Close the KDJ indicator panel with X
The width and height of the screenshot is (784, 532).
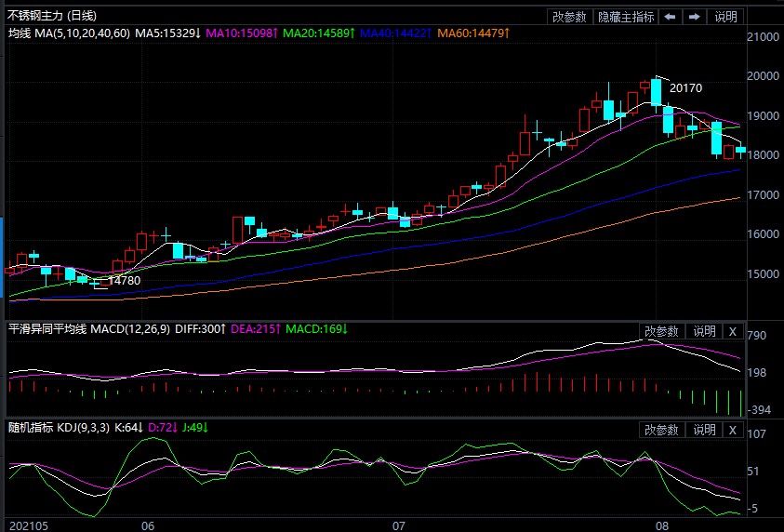[732, 430]
